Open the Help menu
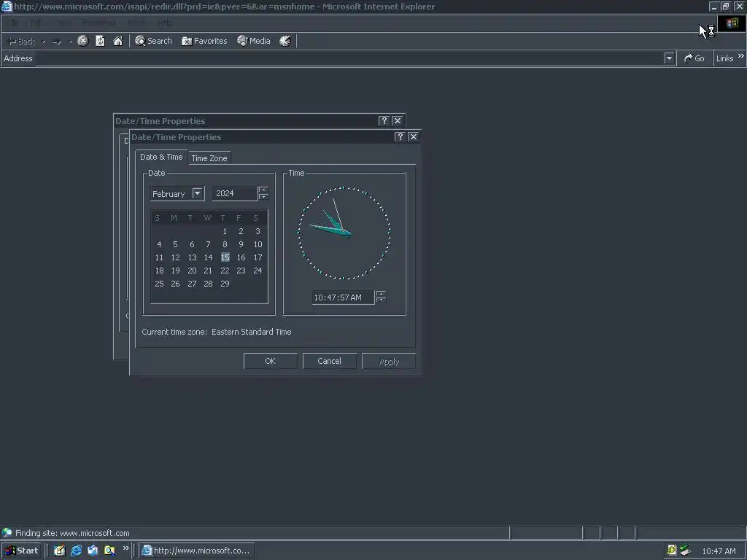747x560 pixels. pos(164,23)
